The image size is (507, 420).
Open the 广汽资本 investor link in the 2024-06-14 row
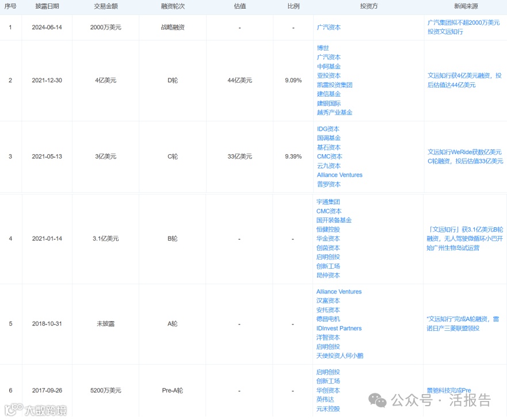329,28
